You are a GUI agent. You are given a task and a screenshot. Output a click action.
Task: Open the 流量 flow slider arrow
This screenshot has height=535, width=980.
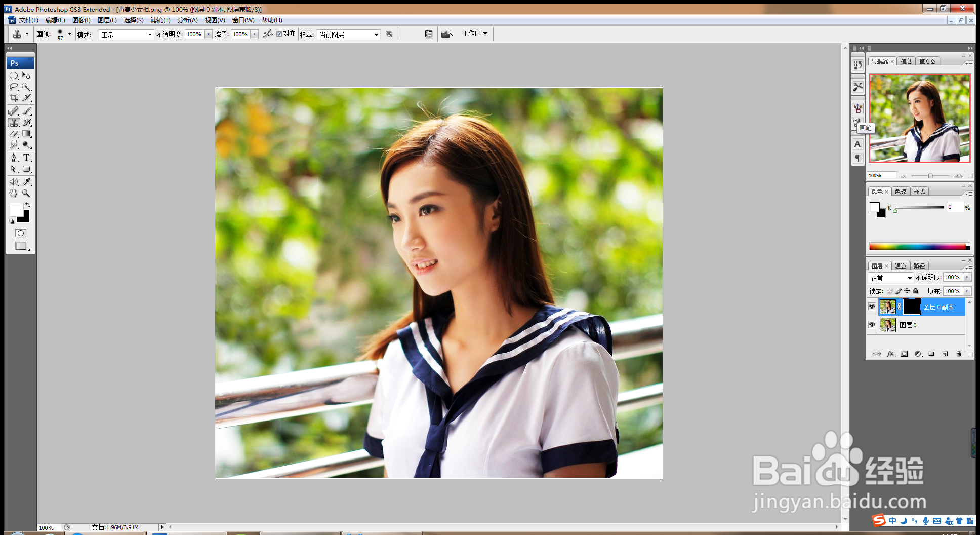click(254, 34)
